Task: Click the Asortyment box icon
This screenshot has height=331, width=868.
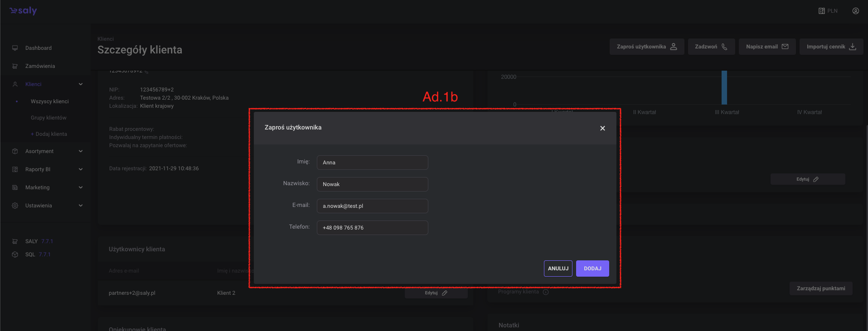Action: point(15,151)
